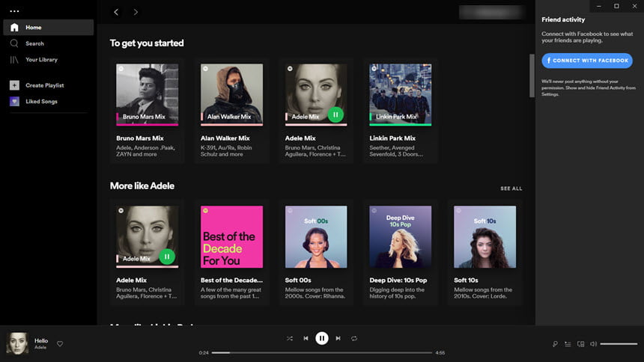Screen dimensions: 644x362
Task: Click To get you started heading
Action: 147,43
